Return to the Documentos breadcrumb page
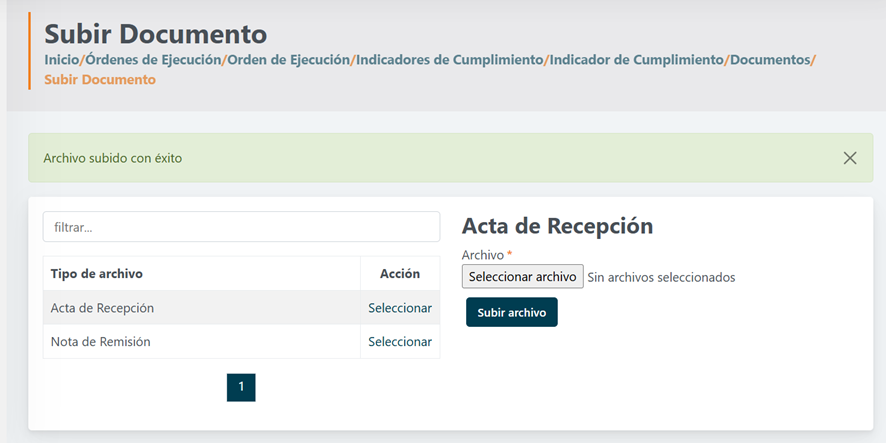 point(769,60)
